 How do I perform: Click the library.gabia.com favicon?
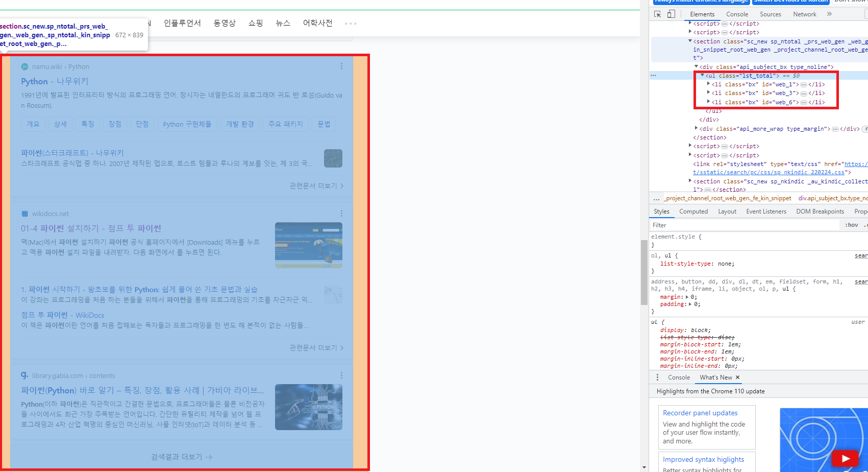click(x=24, y=375)
